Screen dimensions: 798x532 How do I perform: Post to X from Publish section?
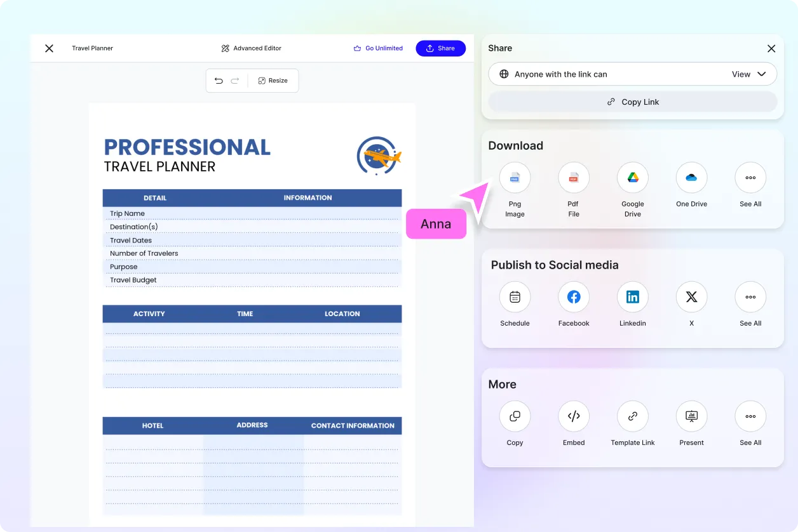pyautogui.click(x=691, y=296)
